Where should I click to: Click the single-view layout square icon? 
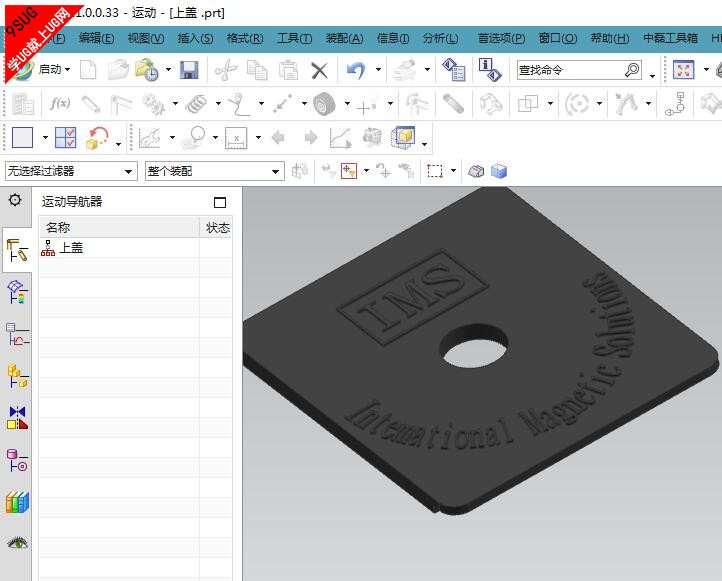(x=23, y=137)
